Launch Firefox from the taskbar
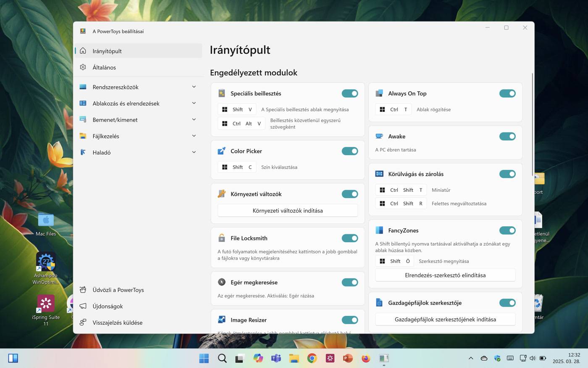The image size is (588, 368). (x=366, y=358)
